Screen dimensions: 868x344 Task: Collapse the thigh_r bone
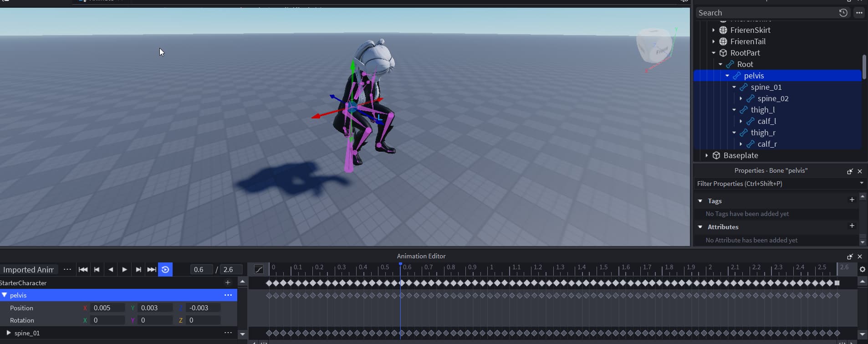[734, 133]
